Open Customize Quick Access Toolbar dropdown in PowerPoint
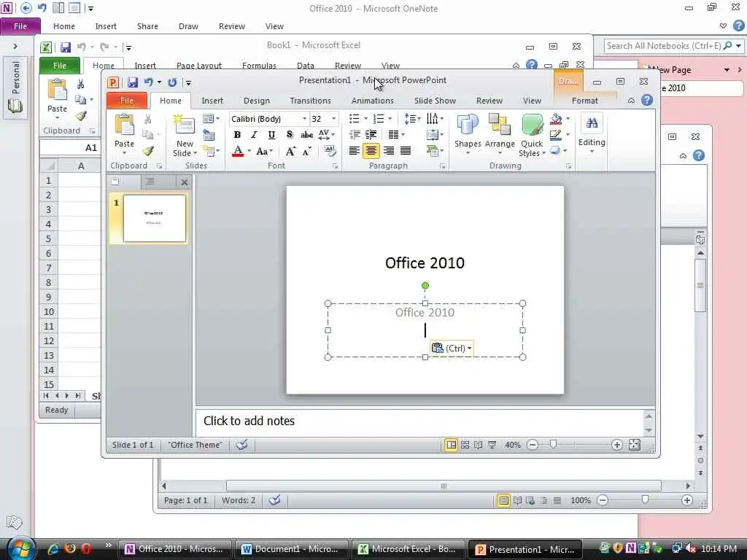This screenshot has width=747, height=560. 189,82
